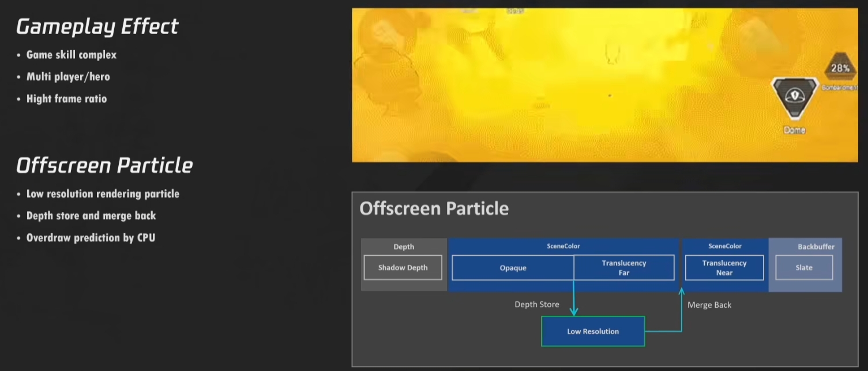The height and width of the screenshot is (371, 868).
Task: Select the 'Game skill complex' bullet
Action: click(71, 55)
